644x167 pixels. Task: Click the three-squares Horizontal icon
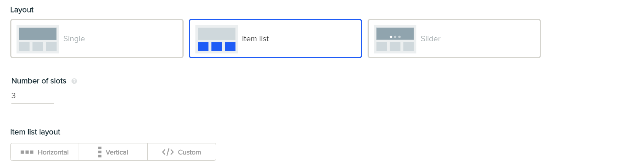pos(27,152)
